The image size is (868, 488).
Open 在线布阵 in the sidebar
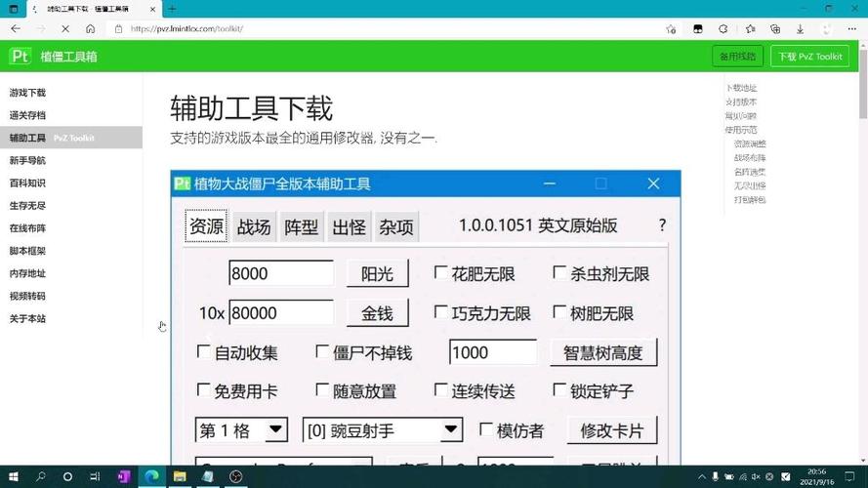[27, 228]
